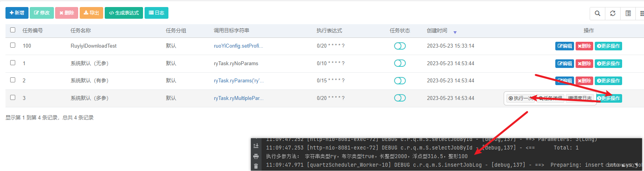Sort by 创建时间 using the arrow
644x171 pixels.
455,32
